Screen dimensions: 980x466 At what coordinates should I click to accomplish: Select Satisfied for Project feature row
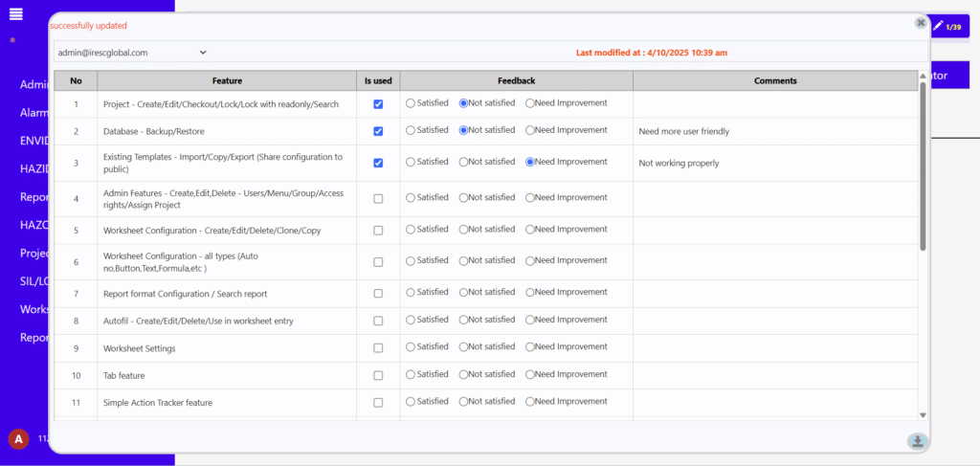412,103
